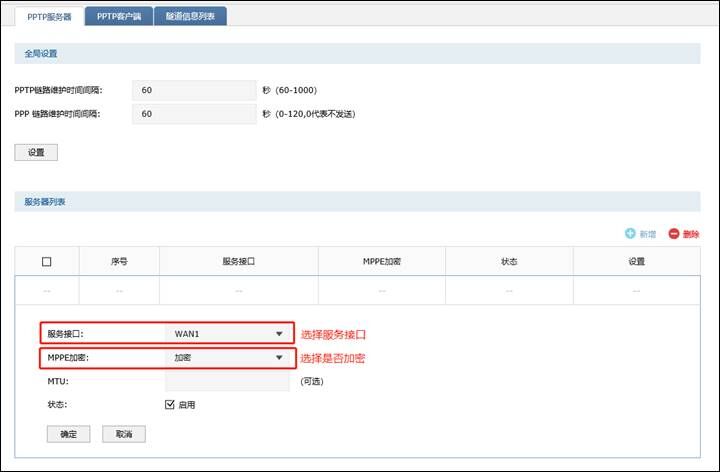This screenshot has height=472, width=720.
Task: Open the 服务接口 dropdown showing WAN1
Action: point(227,334)
